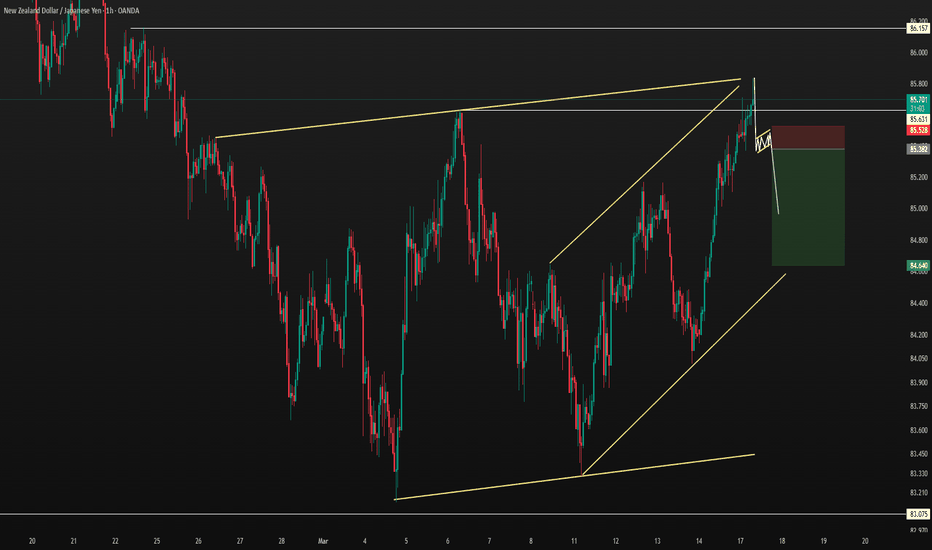The image size is (932, 550).
Task: Click the 25 date label on time axis
Action: [x=157, y=541]
